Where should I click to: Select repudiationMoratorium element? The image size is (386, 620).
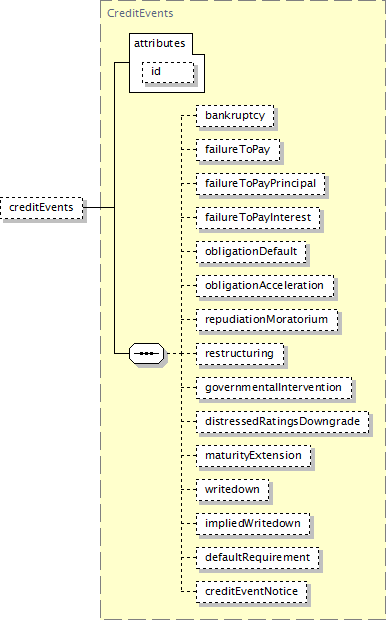click(x=267, y=320)
